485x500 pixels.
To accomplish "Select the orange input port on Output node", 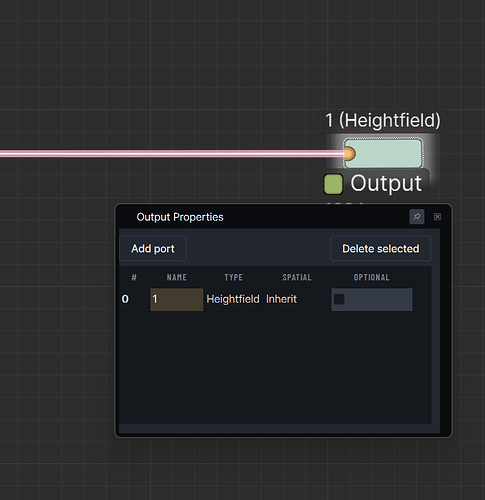I will click(349, 154).
